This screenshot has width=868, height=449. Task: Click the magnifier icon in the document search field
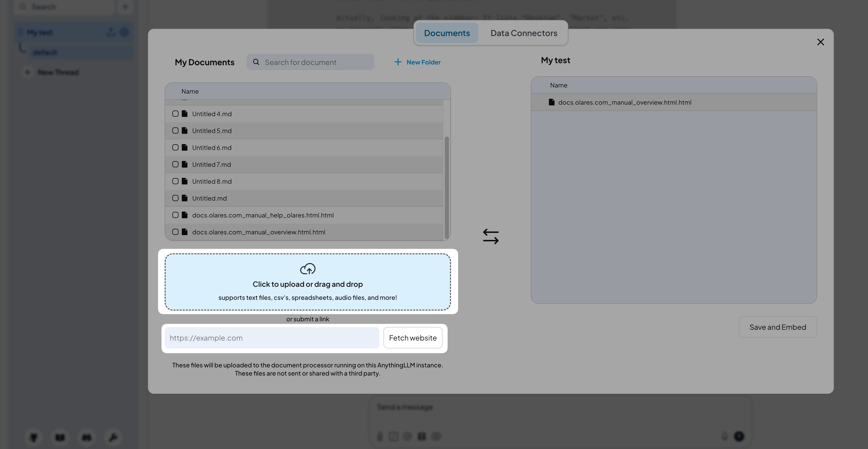coord(256,62)
